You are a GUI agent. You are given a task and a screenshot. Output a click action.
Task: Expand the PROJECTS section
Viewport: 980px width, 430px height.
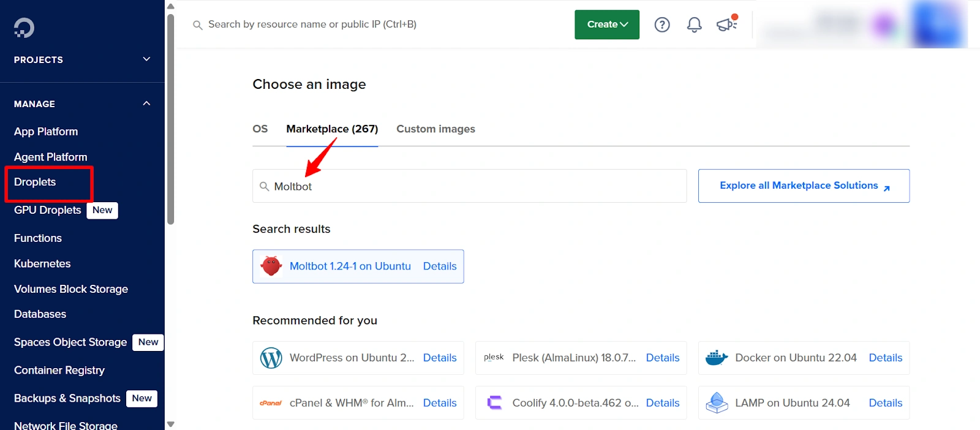[82, 59]
